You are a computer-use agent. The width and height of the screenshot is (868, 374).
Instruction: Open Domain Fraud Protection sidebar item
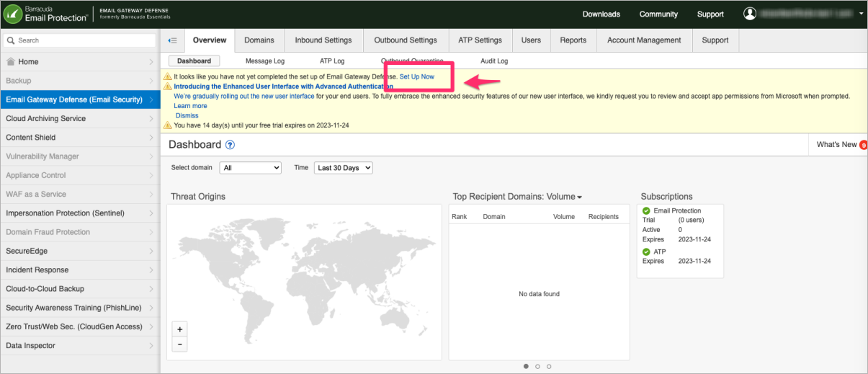(80, 232)
